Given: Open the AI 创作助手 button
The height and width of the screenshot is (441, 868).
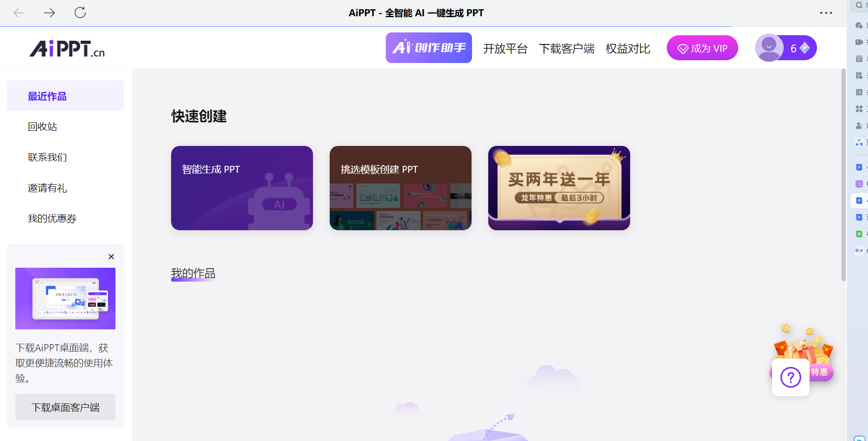Looking at the screenshot, I should 429,48.
